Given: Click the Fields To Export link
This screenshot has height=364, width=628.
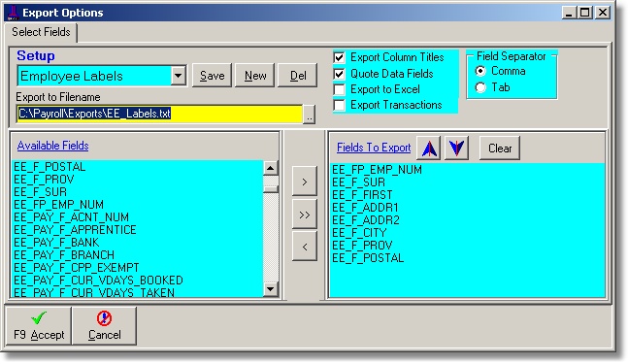Looking at the screenshot, I should [x=374, y=148].
